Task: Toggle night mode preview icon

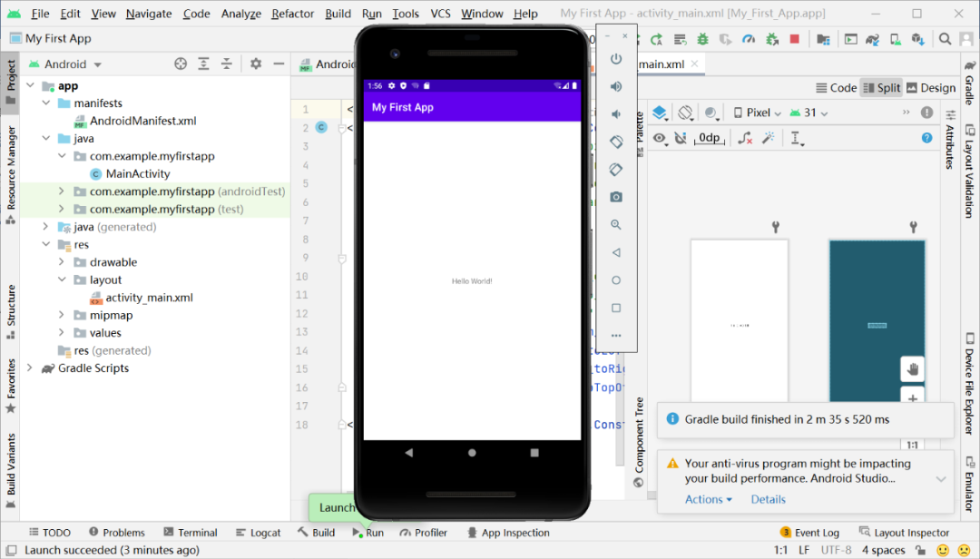Action: coord(711,113)
